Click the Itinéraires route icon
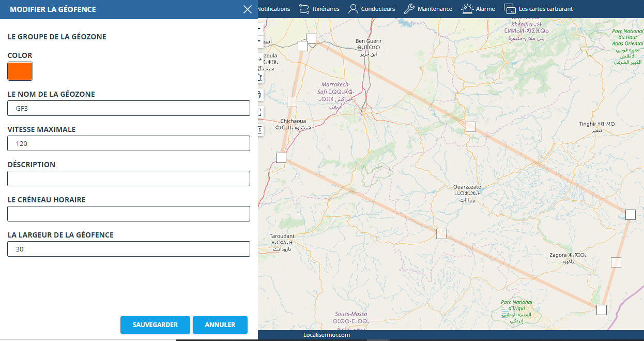 click(x=304, y=9)
